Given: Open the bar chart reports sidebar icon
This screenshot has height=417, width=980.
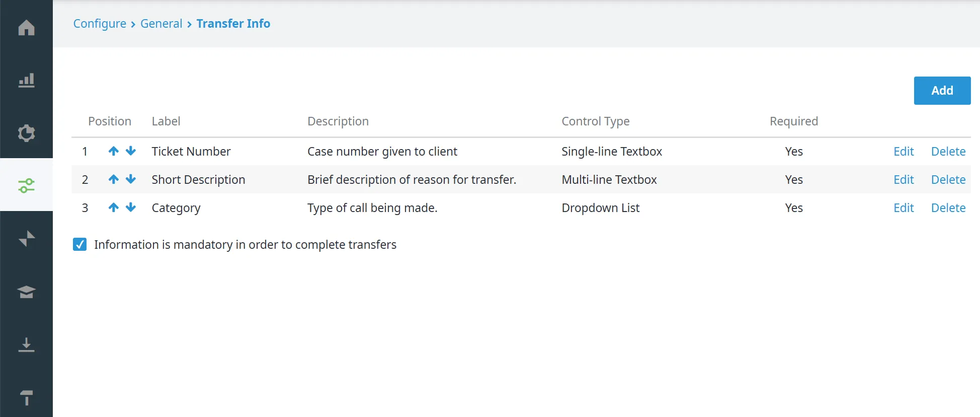Looking at the screenshot, I should point(26,81).
